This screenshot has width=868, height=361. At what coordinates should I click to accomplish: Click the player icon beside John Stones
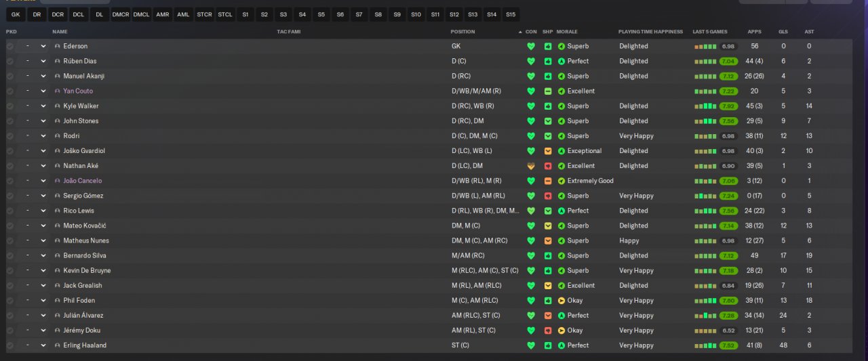point(58,121)
